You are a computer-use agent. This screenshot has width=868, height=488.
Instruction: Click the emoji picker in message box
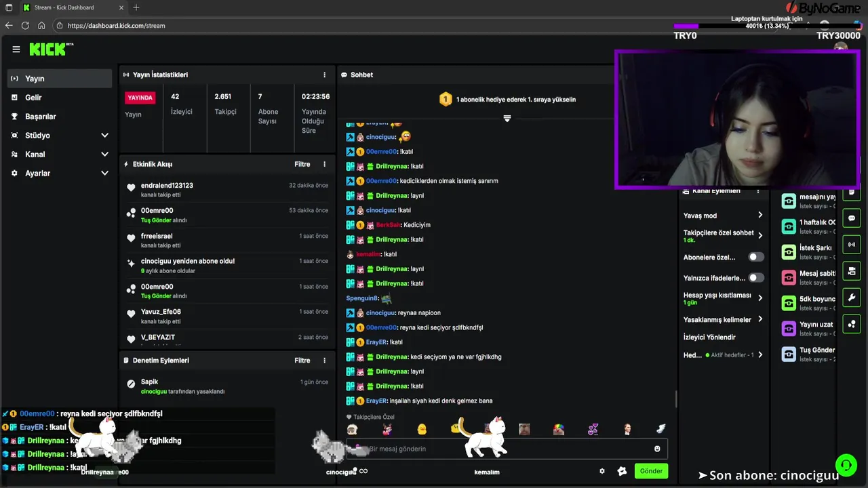657,449
